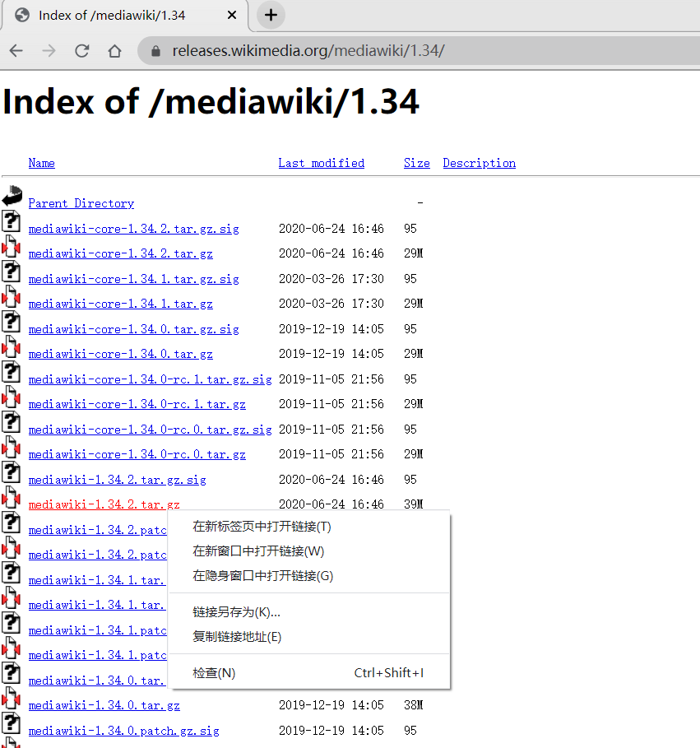Image resolution: width=700 pixels, height=748 pixels.
Task: Click file icon beside mediawiki-core-1.34.0-rc.1.tar.gz.sig
Action: click(x=11, y=372)
